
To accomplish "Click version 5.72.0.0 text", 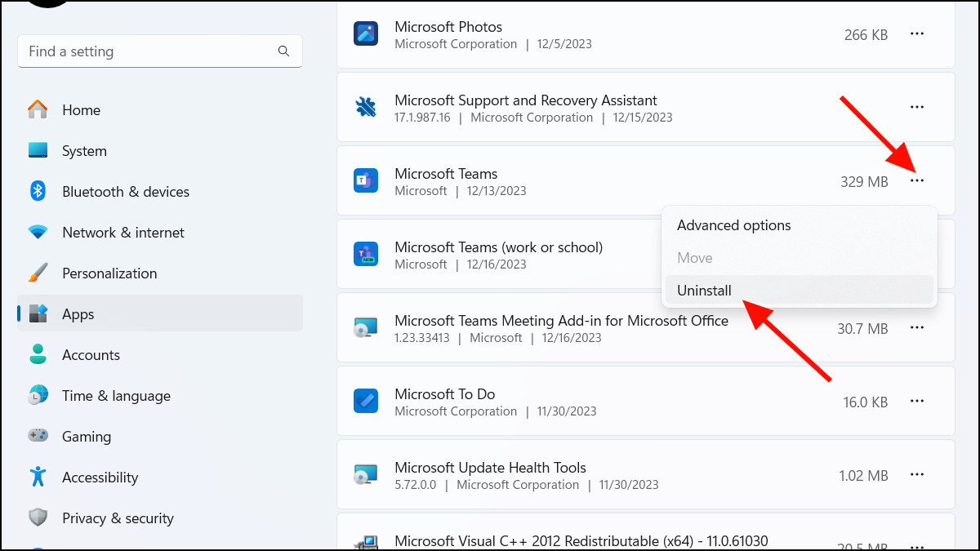I will (416, 485).
